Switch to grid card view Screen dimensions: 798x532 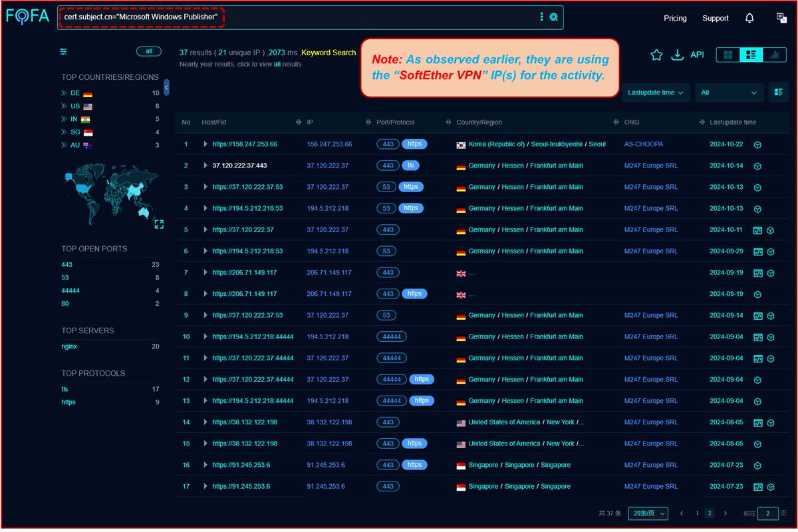728,55
